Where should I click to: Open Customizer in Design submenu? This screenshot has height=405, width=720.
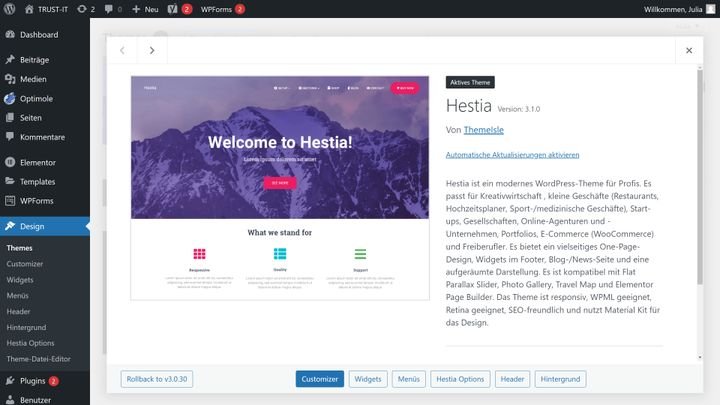point(24,264)
